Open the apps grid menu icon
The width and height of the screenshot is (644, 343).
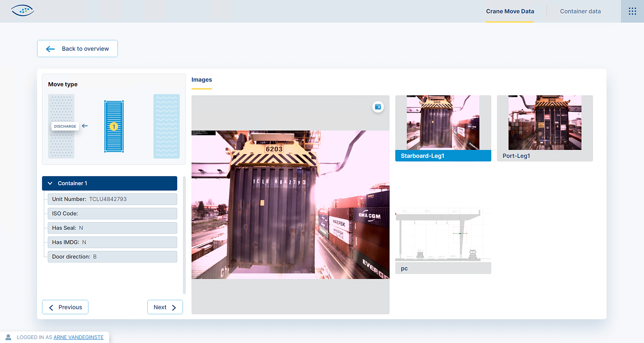click(632, 11)
